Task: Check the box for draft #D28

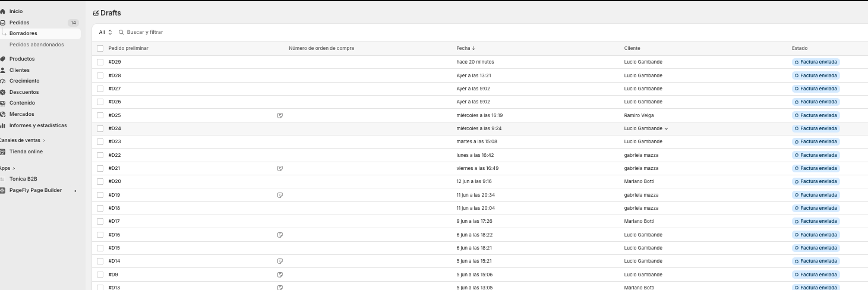Action: (100, 75)
